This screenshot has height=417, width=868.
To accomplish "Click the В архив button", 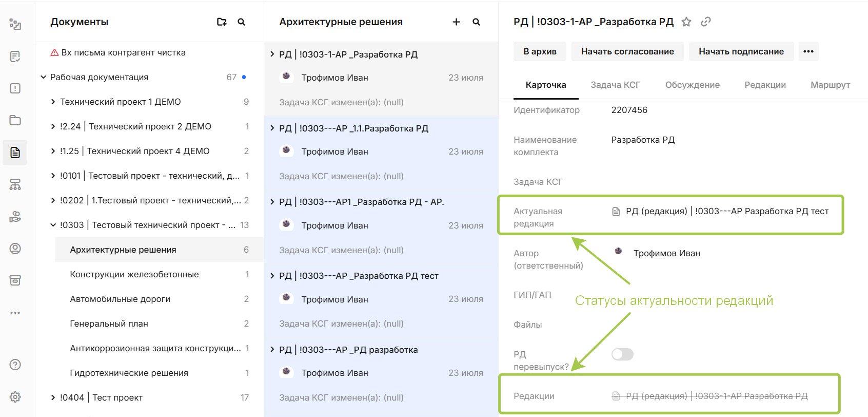I will [x=540, y=51].
